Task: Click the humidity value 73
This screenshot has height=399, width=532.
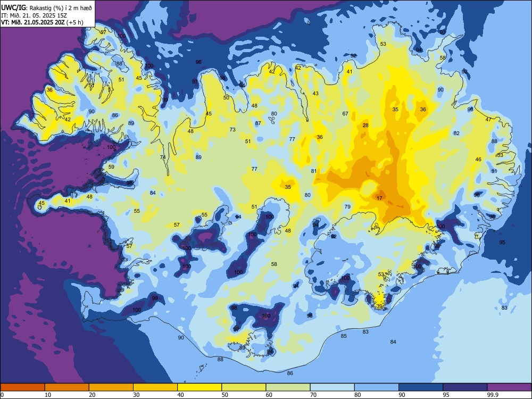Action: [232, 130]
